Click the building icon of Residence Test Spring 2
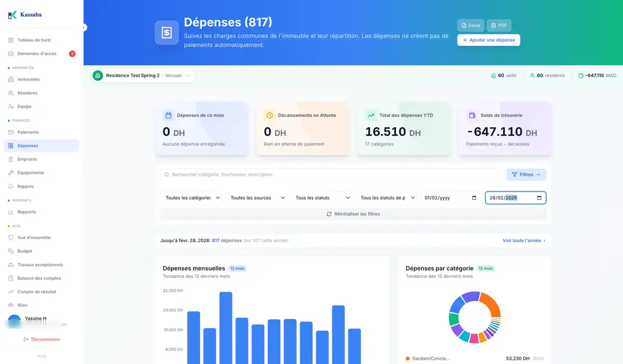The image size is (623, 364). click(98, 75)
